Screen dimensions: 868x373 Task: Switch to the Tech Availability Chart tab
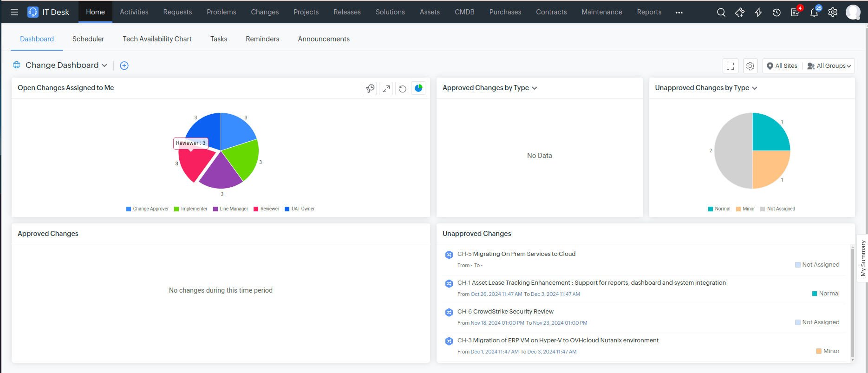coord(157,39)
